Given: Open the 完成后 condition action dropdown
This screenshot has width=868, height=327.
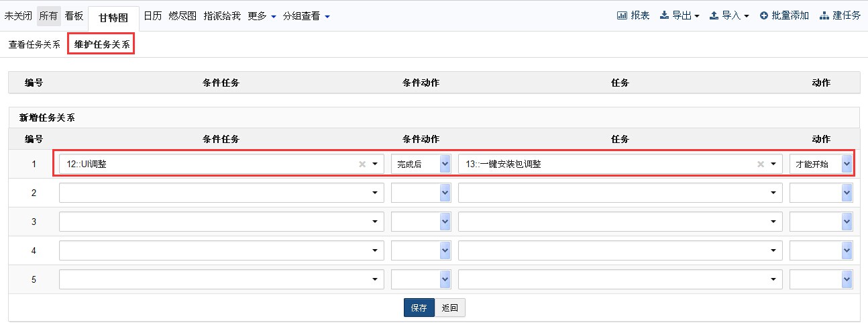Looking at the screenshot, I should coord(421,164).
